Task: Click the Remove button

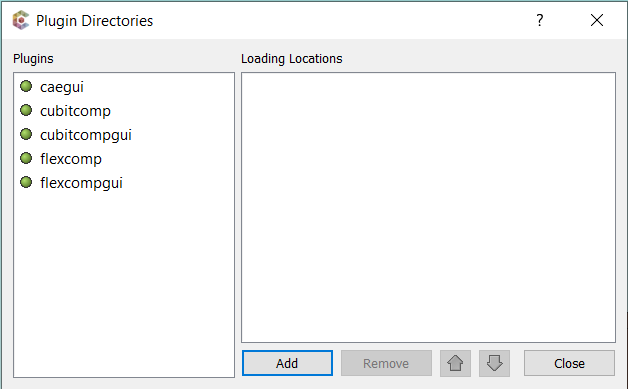Action: click(386, 363)
